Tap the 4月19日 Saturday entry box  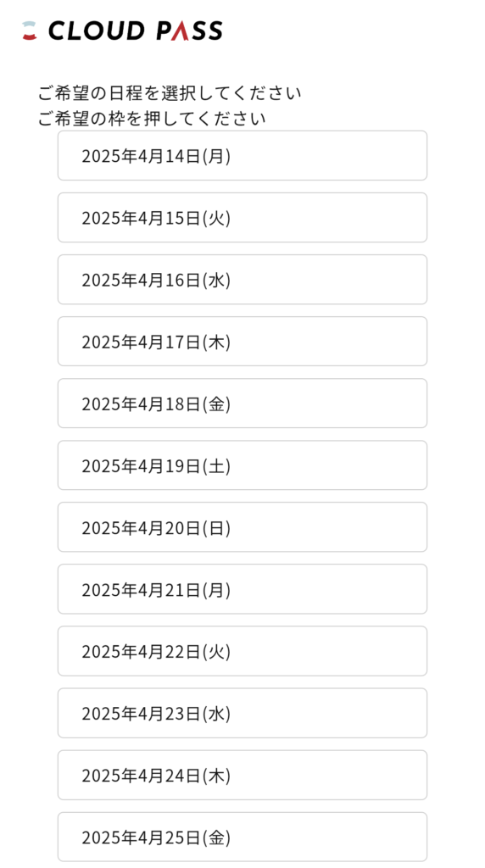click(x=242, y=465)
